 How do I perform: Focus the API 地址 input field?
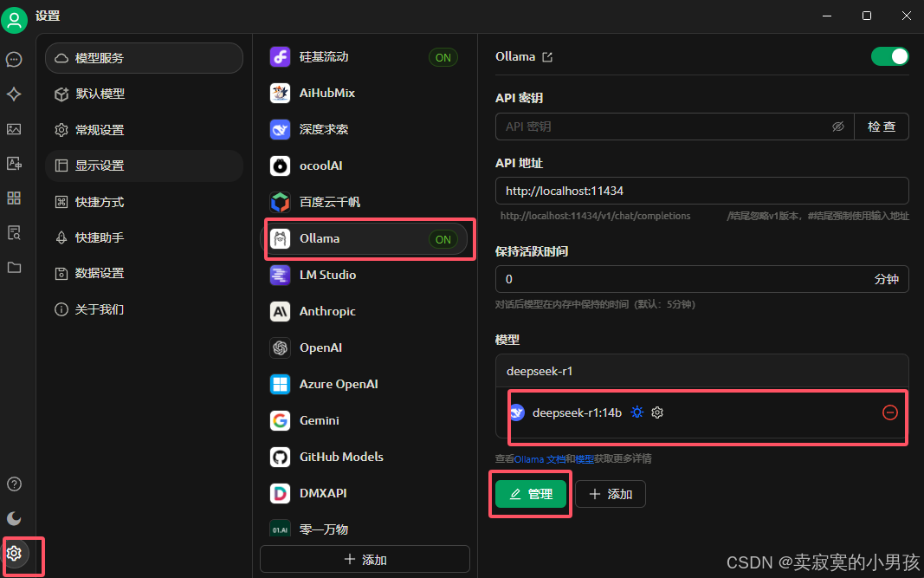(x=701, y=191)
